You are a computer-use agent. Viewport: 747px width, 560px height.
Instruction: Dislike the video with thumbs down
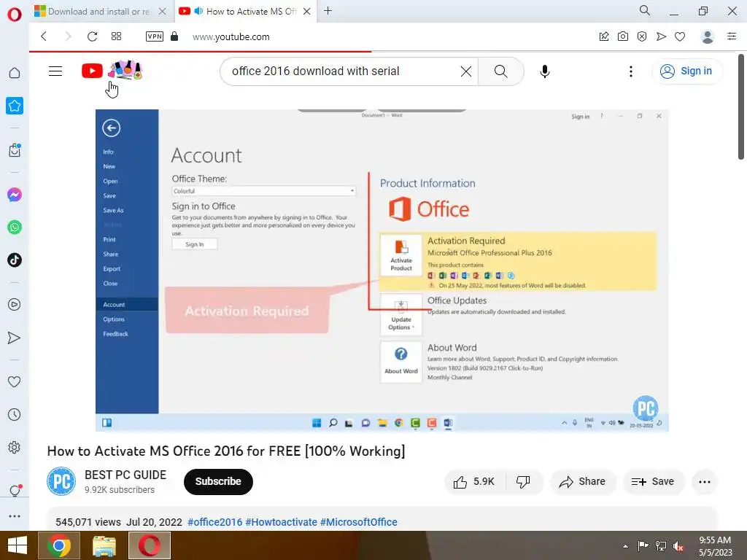(x=524, y=482)
